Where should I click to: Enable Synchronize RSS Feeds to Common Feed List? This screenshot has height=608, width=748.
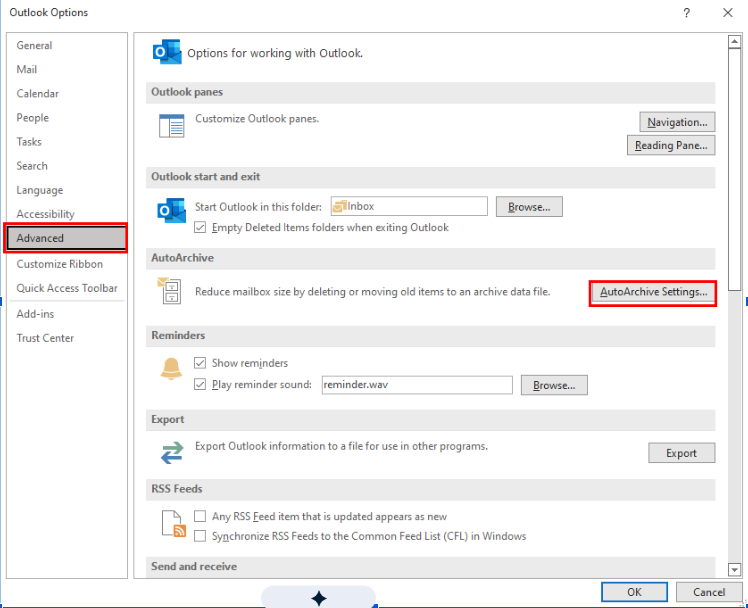tap(200, 536)
